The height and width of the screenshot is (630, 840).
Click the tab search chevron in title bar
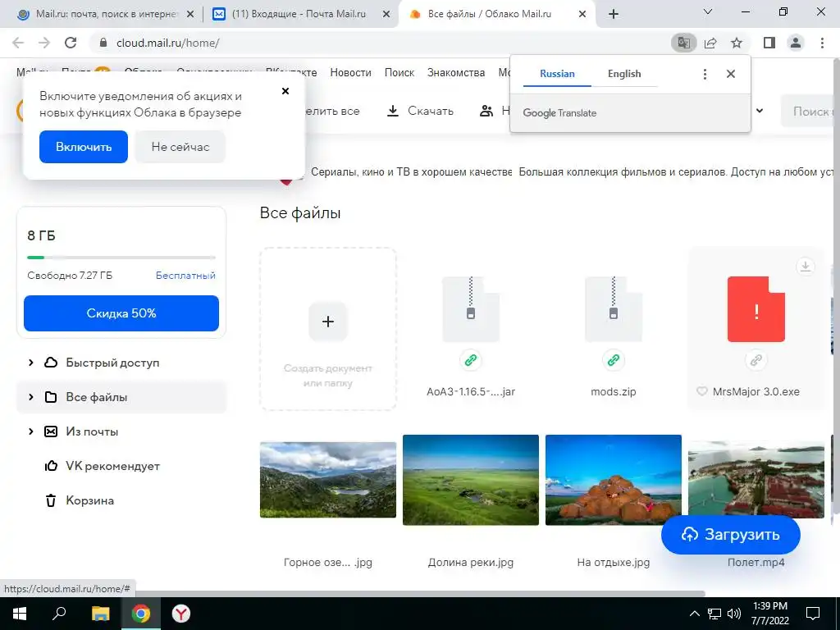click(708, 11)
